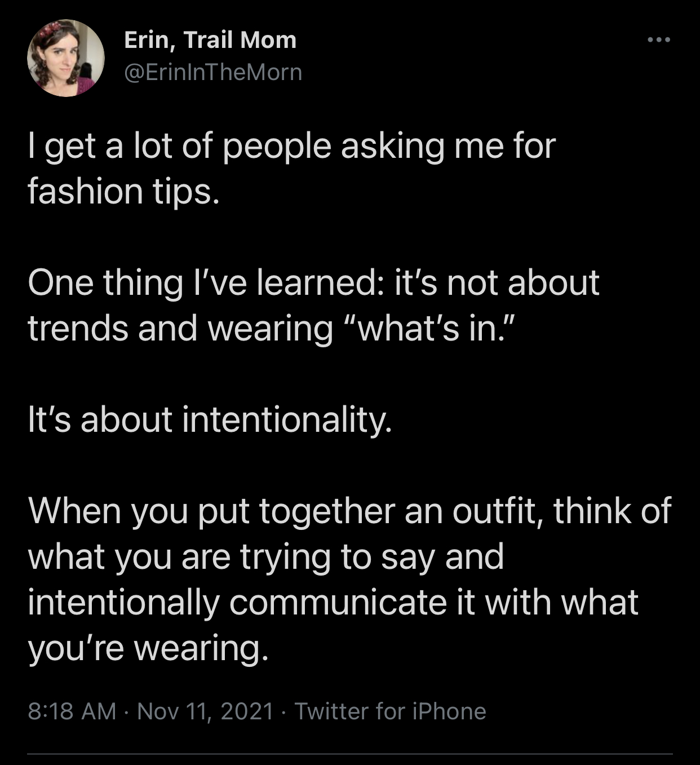Visit the @ErinInTheMorn handle link
Screen dimensions: 700x765
[x=213, y=72]
